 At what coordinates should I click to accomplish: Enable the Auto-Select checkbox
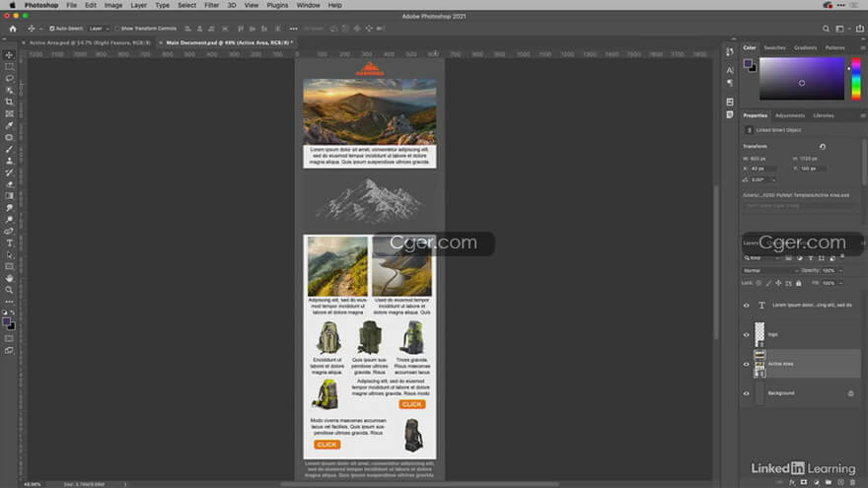[x=52, y=29]
